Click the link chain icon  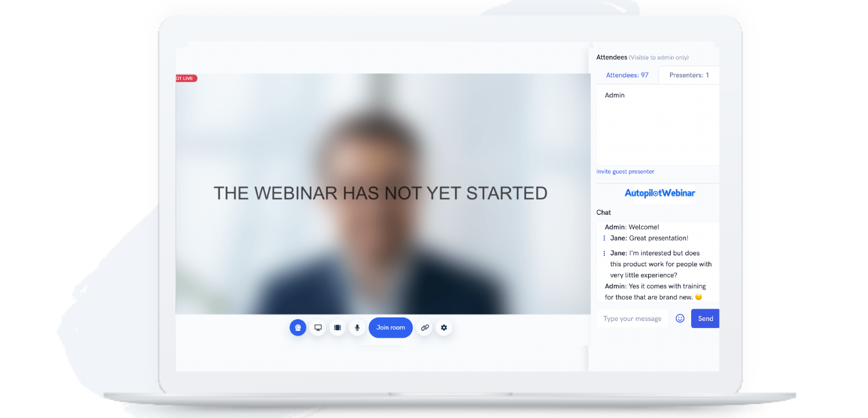(x=424, y=327)
